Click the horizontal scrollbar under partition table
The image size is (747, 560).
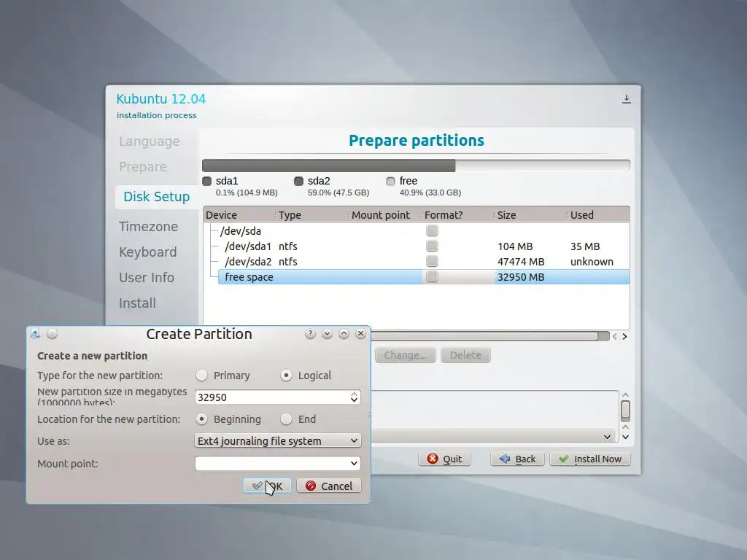(x=484, y=336)
